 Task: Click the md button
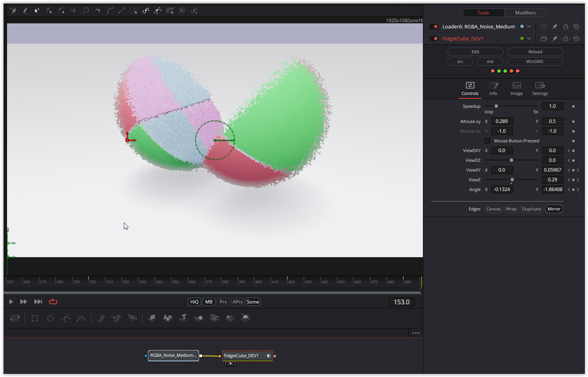point(490,61)
